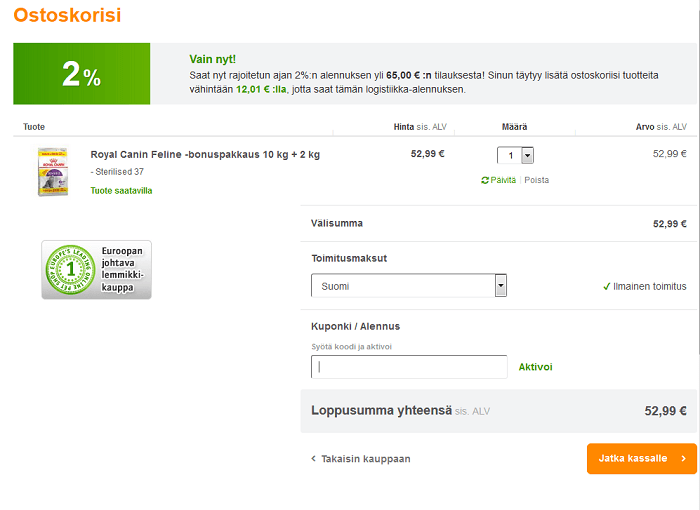
Task: Apply the coupon with the Aktivoi link
Action: 535,367
